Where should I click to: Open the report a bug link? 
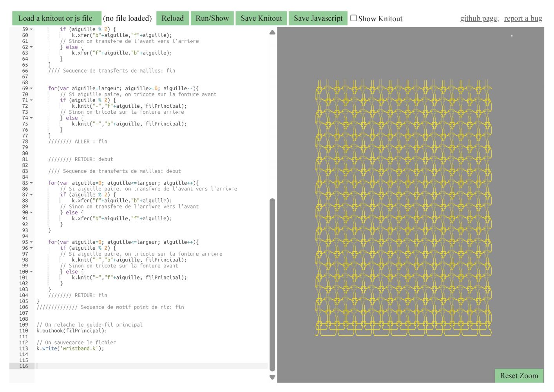click(523, 18)
